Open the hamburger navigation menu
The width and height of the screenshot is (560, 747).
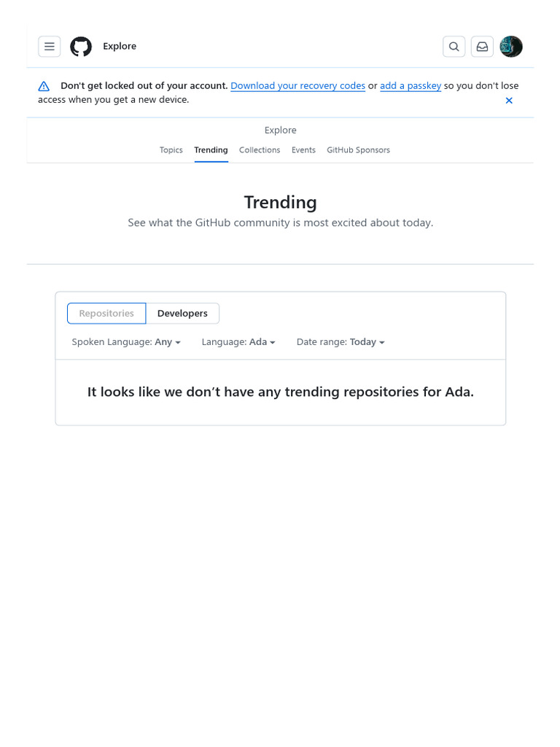pos(49,47)
